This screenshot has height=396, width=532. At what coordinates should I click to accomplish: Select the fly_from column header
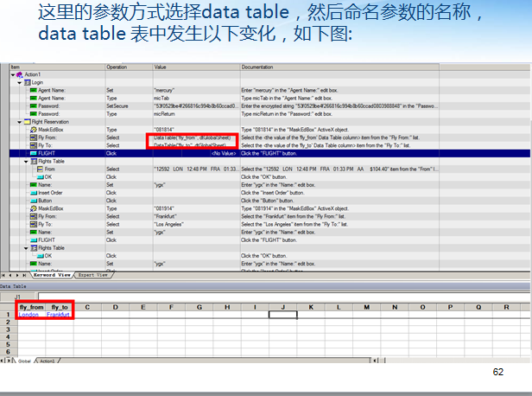coord(32,307)
